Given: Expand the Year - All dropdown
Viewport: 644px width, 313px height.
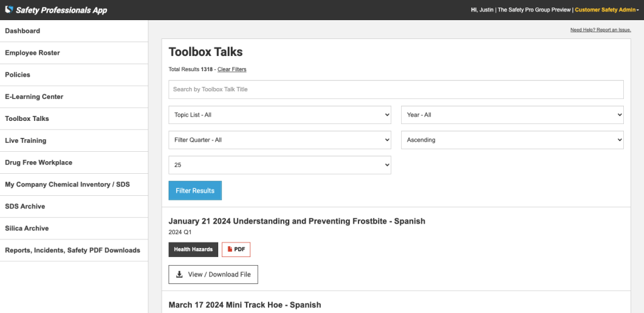Looking at the screenshot, I should coord(512,115).
